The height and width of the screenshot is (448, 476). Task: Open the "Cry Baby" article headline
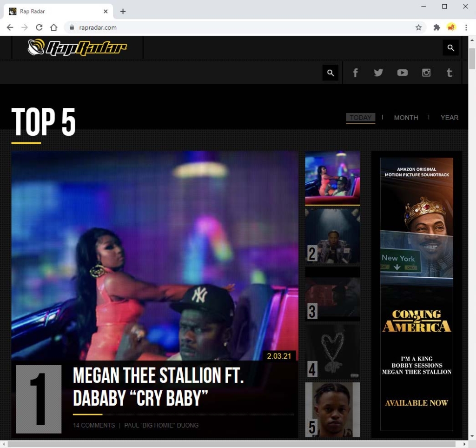[158, 386]
